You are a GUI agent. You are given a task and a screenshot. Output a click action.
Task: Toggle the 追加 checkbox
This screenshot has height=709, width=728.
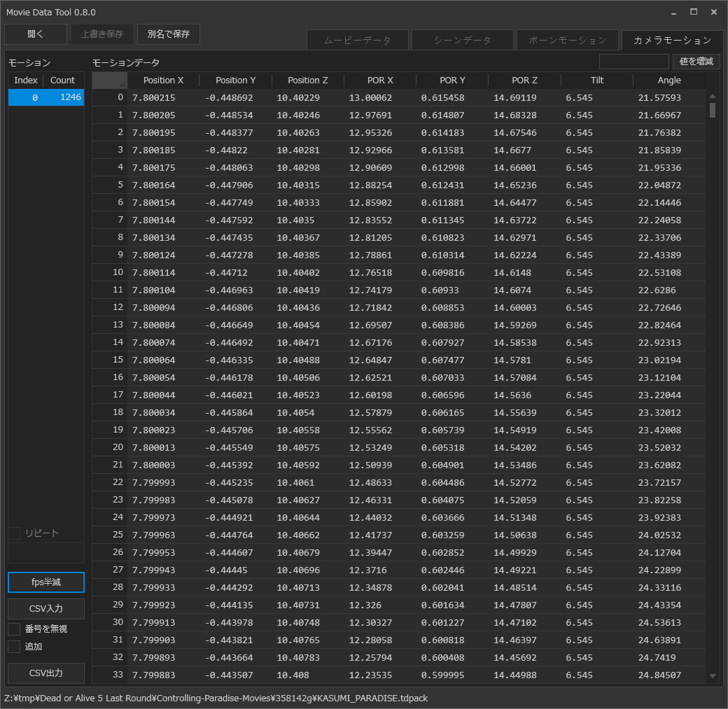pos(14,647)
